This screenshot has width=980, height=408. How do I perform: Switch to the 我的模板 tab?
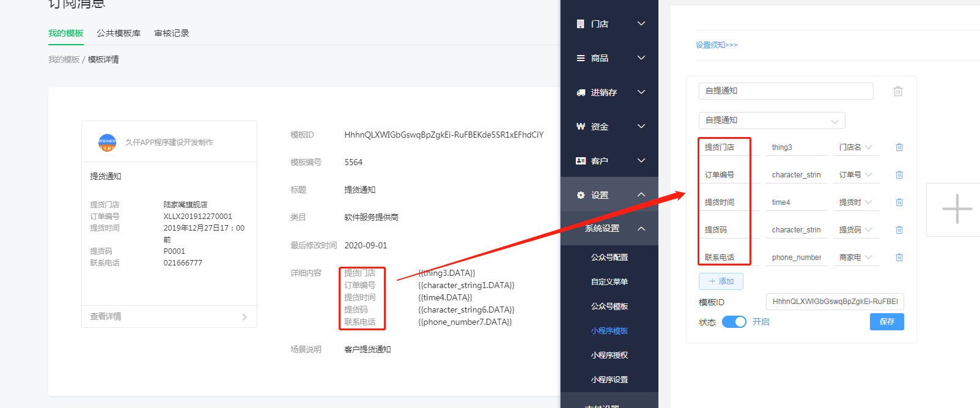(66, 33)
